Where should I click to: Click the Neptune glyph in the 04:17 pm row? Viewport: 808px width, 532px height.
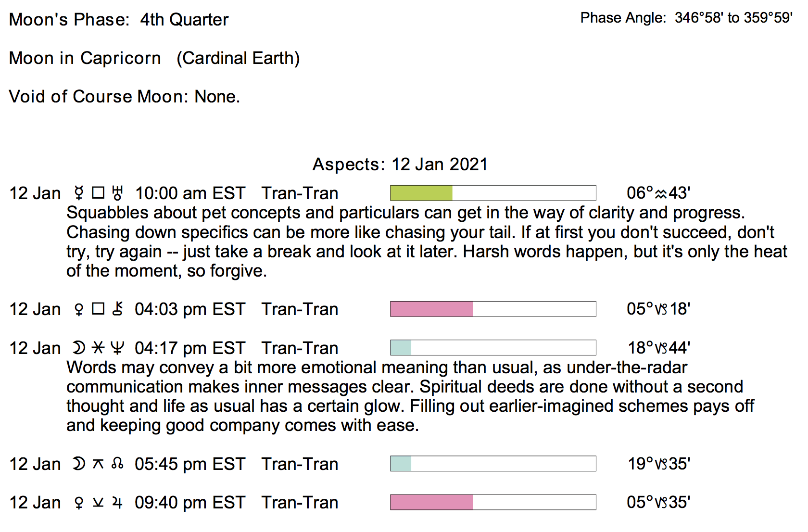117,348
